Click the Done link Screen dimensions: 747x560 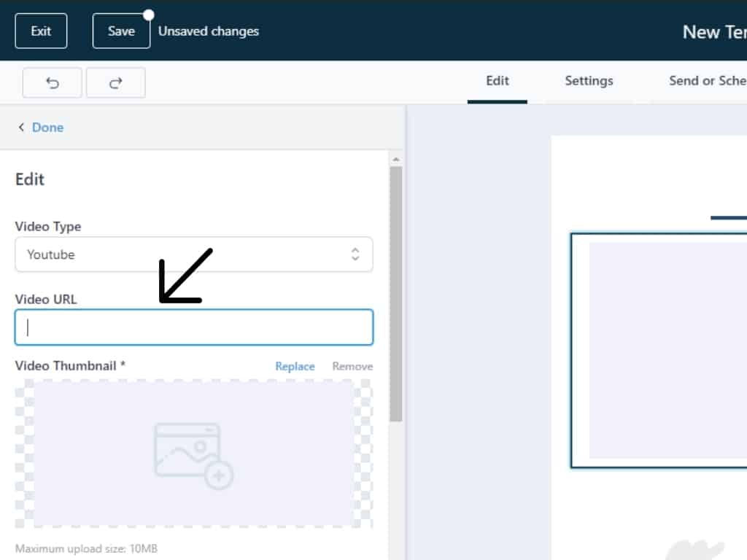pyautogui.click(x=47, y=128)
